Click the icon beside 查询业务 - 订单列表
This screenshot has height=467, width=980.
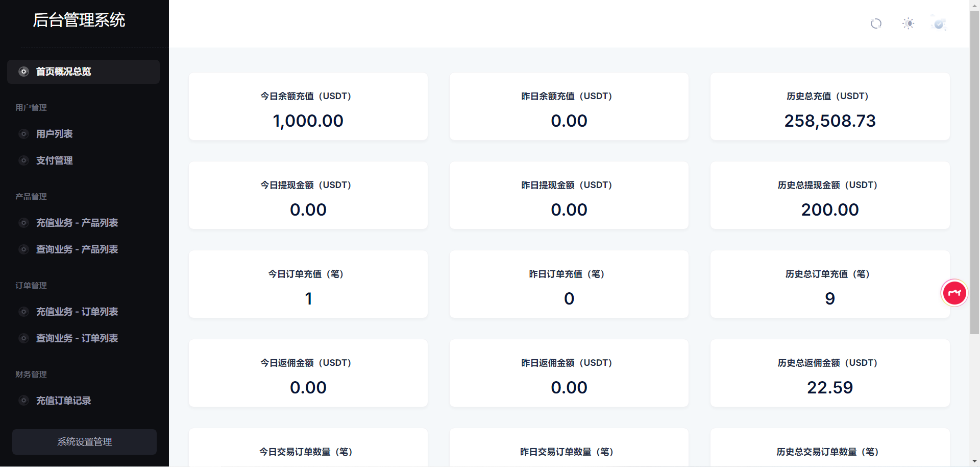[23, 338]
